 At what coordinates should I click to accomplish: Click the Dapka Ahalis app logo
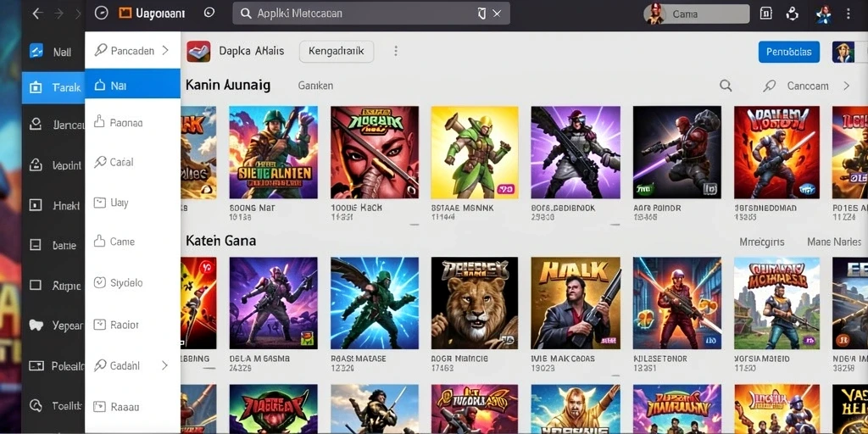(x=198, y=51)
